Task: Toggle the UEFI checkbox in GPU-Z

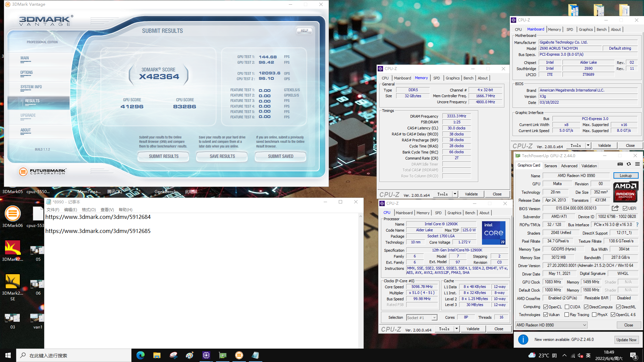Action: point(625,208)
